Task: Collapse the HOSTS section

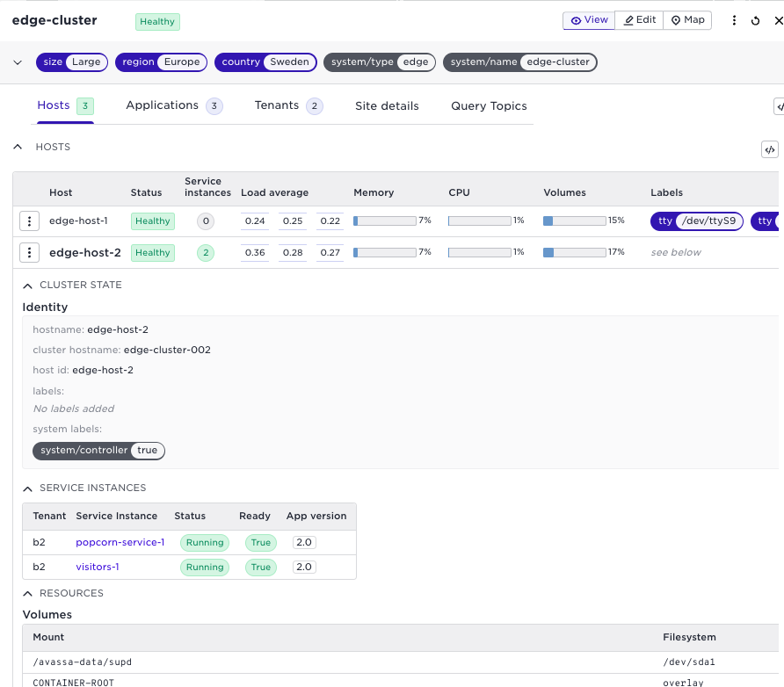Action: [18, 148]
